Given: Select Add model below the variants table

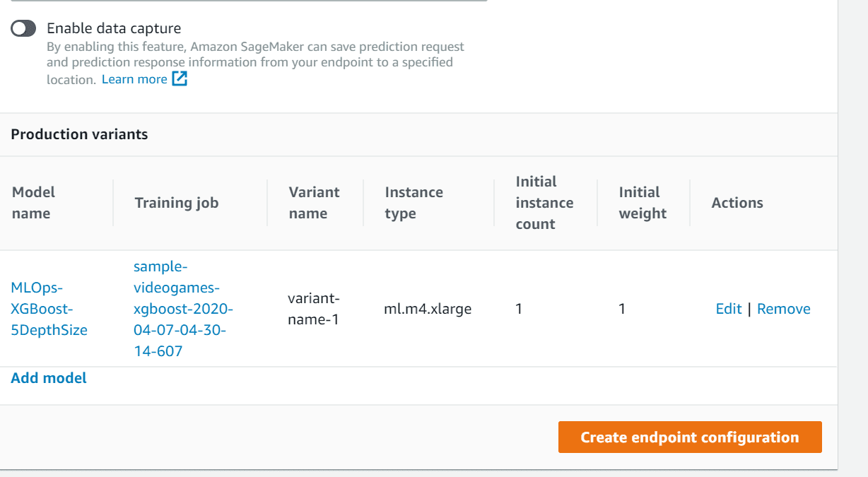Looking at the screenshot, I should 47,377.
